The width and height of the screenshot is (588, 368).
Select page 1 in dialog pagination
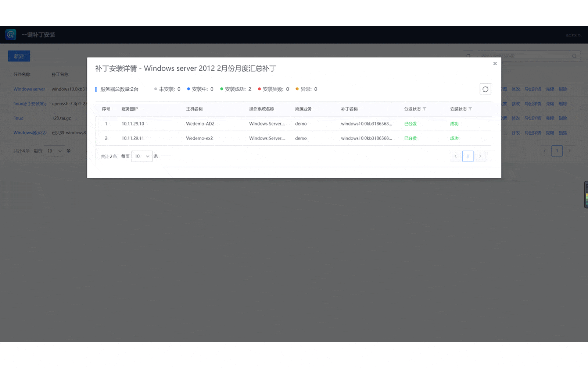tap(468, 156)
